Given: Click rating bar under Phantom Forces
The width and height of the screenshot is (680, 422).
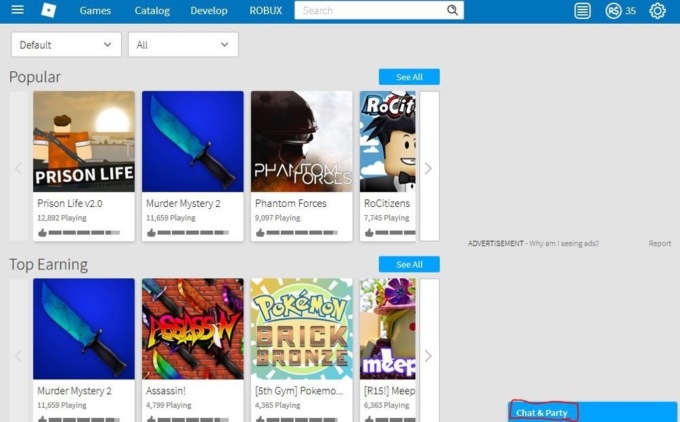Looking at the screenshot, I should tap(302, 233).
